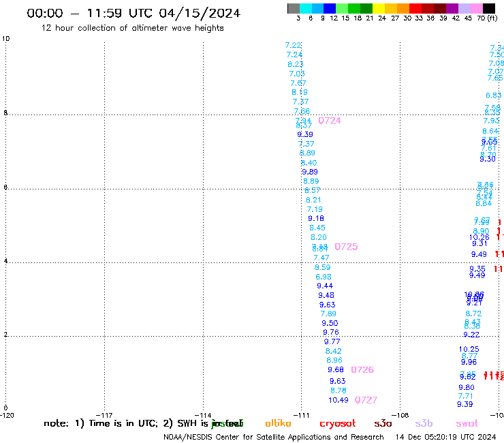Click the longitude axis label -114
The height and width of the screenshot is (443, 504).
point(203,416)
